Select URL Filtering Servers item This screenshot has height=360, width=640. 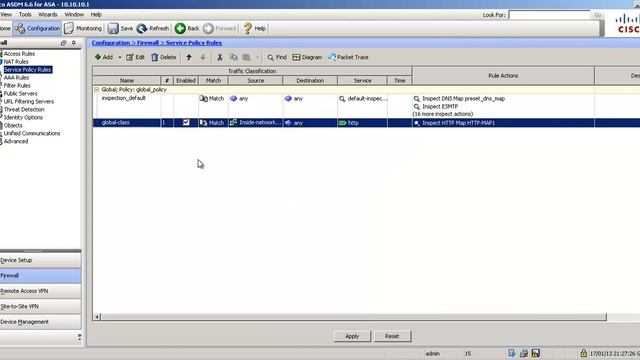pyautogui.click(x=29, y=101)
